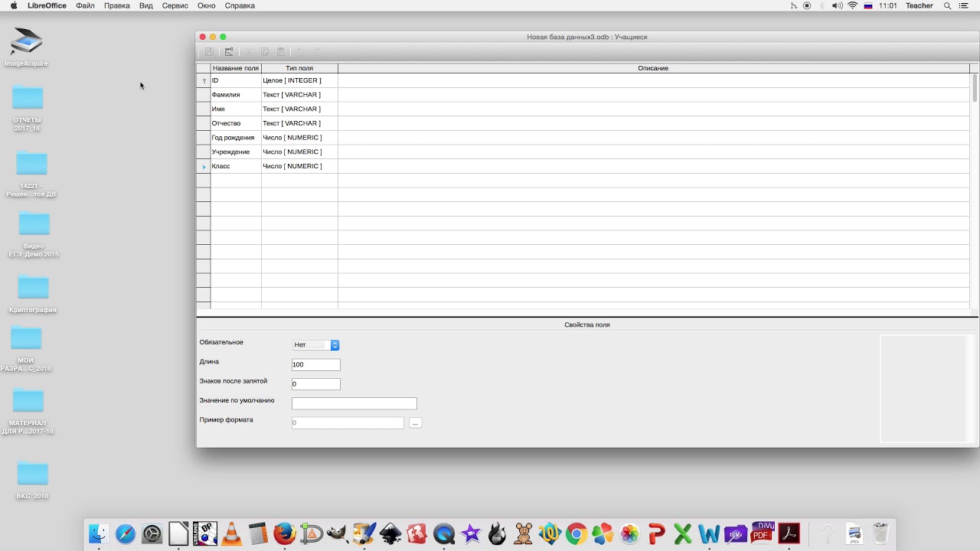Click the Copy icon in toolbar

tap(264, 52)
